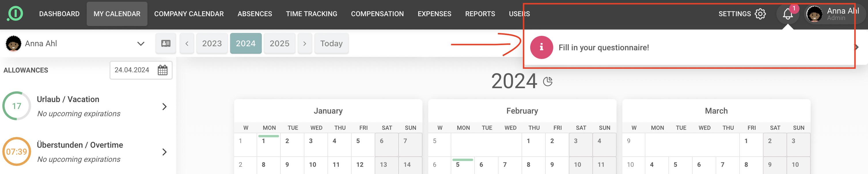Select the 2023 year button
Image resolution: width=868 pixels, height=174 pixels.
point(212,43)
